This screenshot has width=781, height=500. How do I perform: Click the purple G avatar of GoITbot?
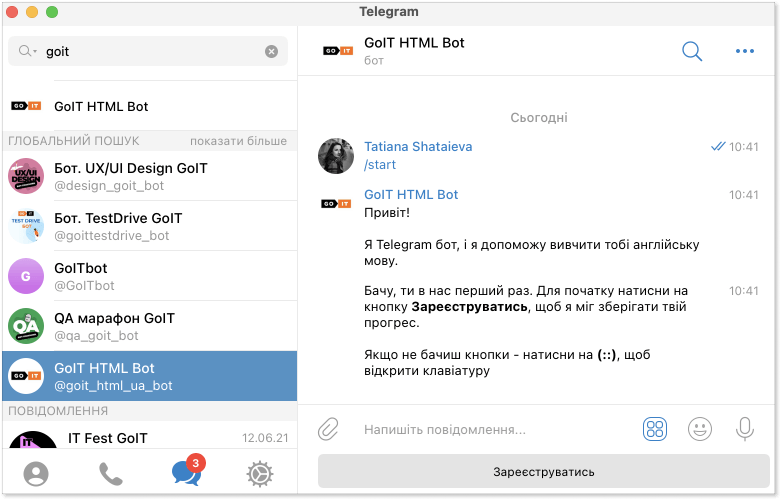pos(26,276)
